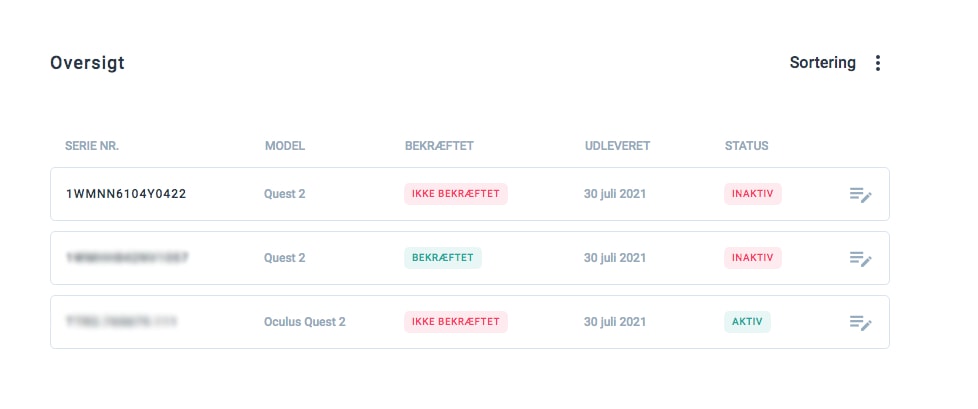The width and height of the screenshot is (978, 409).
Task: Click the STATUS column header
Action: tap(746, 146)
